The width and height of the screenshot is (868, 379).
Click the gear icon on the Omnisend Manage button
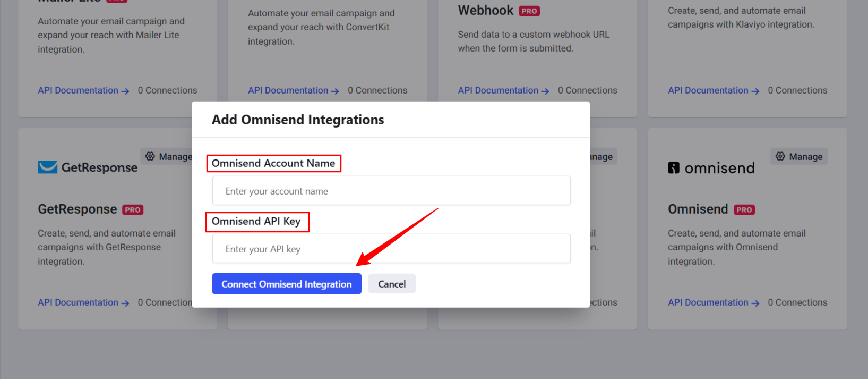(780, 156)
